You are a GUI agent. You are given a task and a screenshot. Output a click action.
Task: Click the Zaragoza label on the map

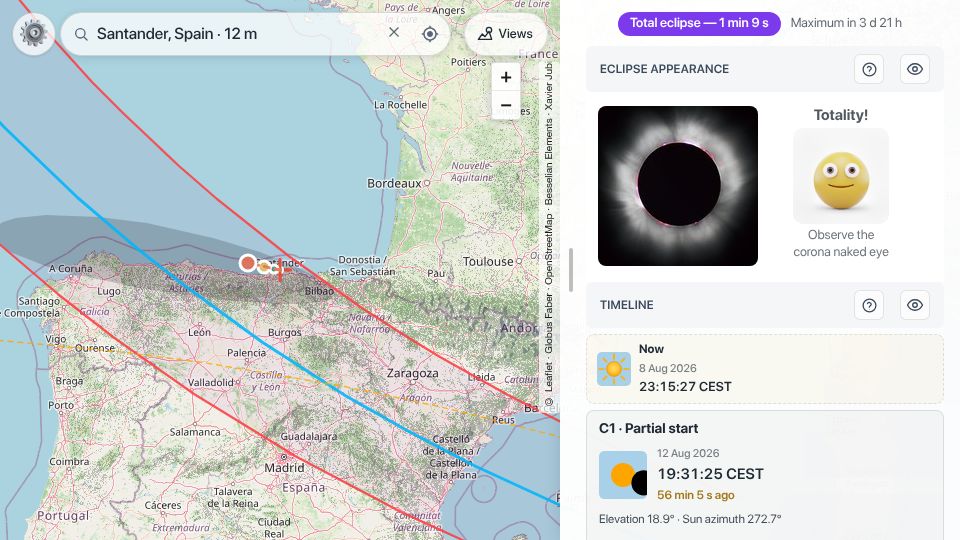pyautogui.click(x=413, y=373)
